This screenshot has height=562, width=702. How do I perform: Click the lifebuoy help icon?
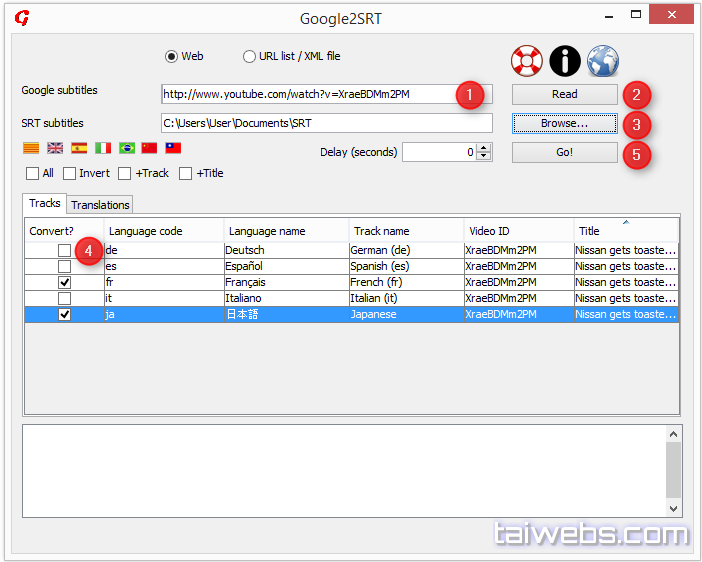click(526, 61)
